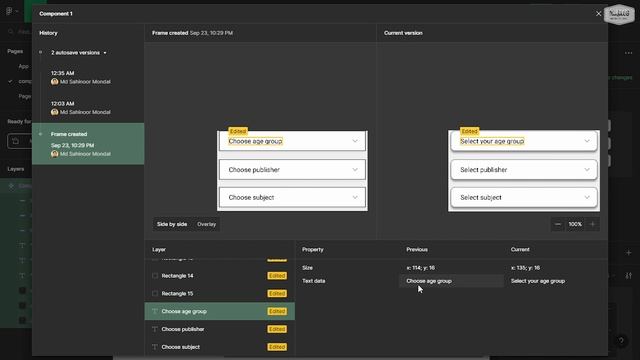Click the Edited tag on the current version preview

469,131
